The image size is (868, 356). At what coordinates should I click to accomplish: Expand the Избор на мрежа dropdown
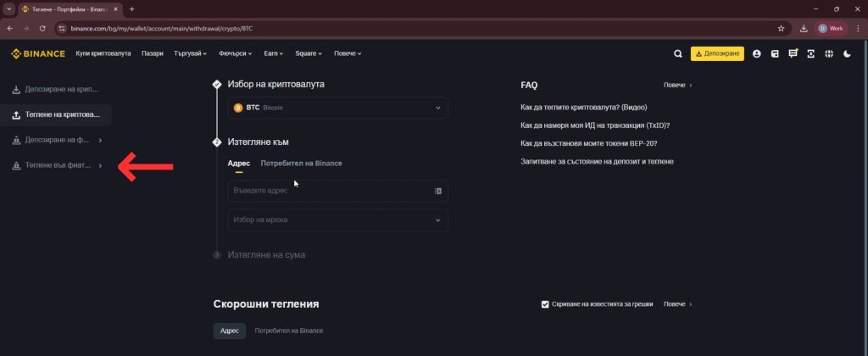click(x=337, y=220)
